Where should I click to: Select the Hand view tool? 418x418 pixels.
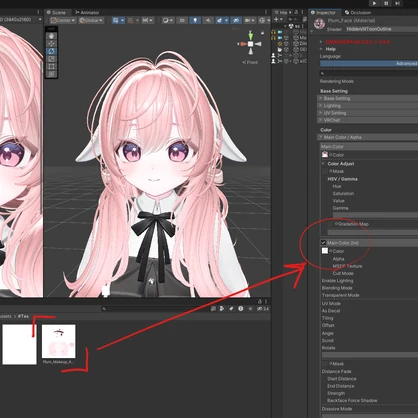coord(51,36)
